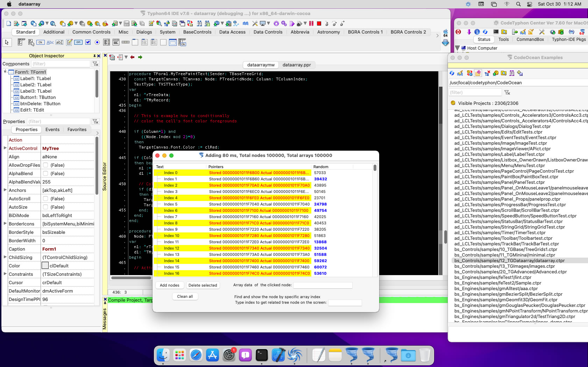Expand the BorderIcons property row
The height and width of the screenshot is (367, 588).
point(5,223)
